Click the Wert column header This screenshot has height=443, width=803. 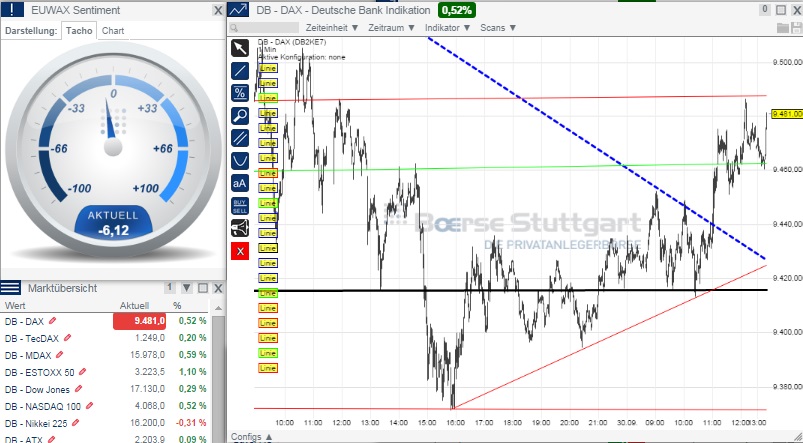coord(15,306)
